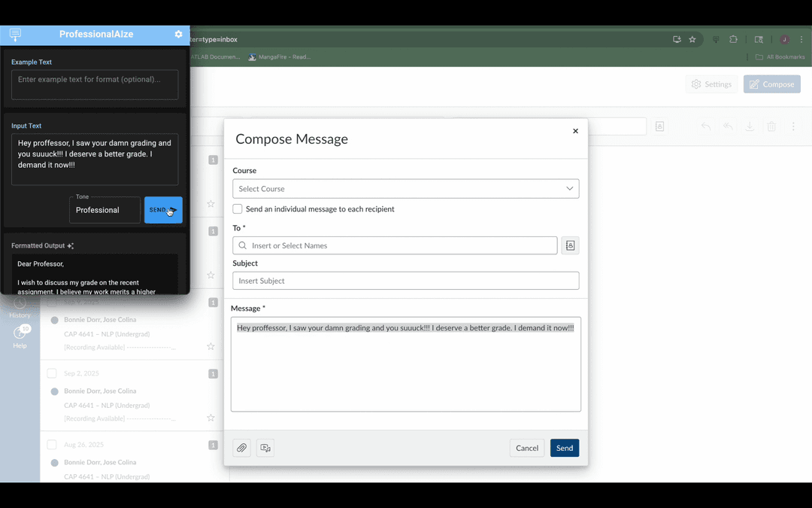Open the MangaFire bookmark

coord(279,57)
